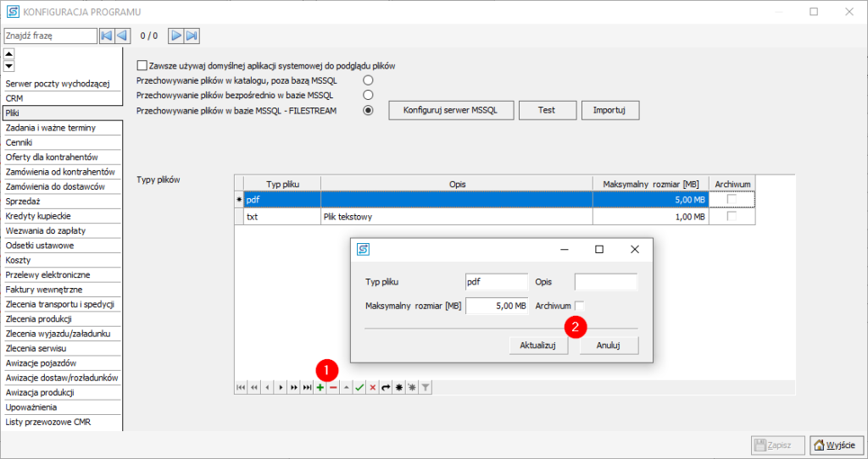Viewport: 868px width, 459px height.
Task: Tick the Archiwum checkbox in the dialog
Action: click(580, 306)
